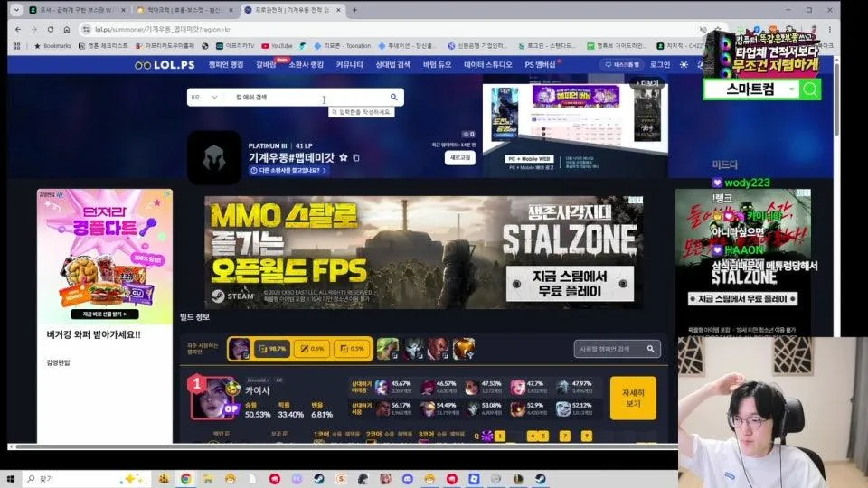Copy summoner name with the copy icon
Screen dimensions: 868x488
356,157
